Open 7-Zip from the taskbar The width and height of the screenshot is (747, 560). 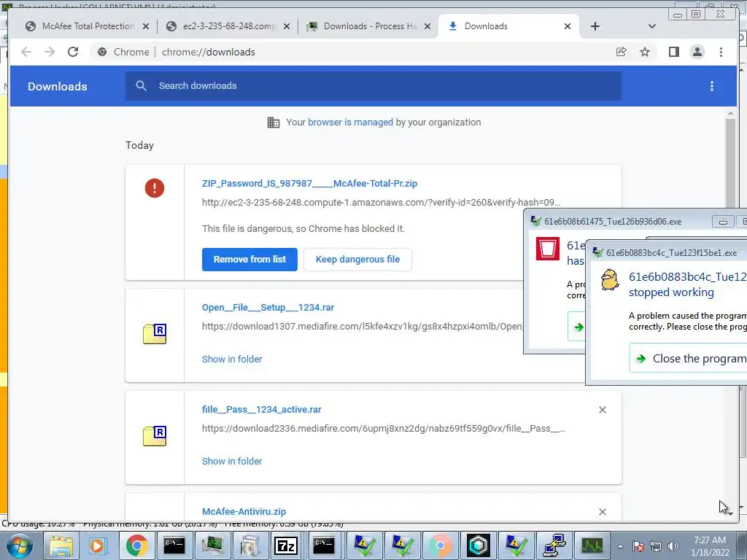286,545
